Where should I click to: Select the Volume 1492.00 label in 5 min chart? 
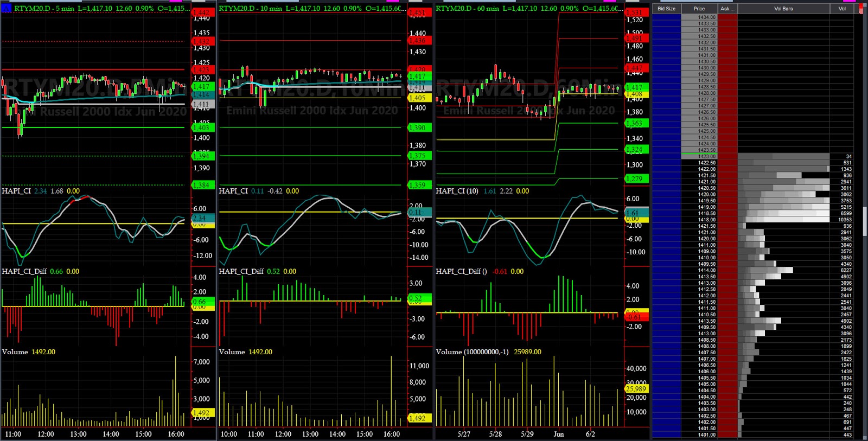pos(29,352)
